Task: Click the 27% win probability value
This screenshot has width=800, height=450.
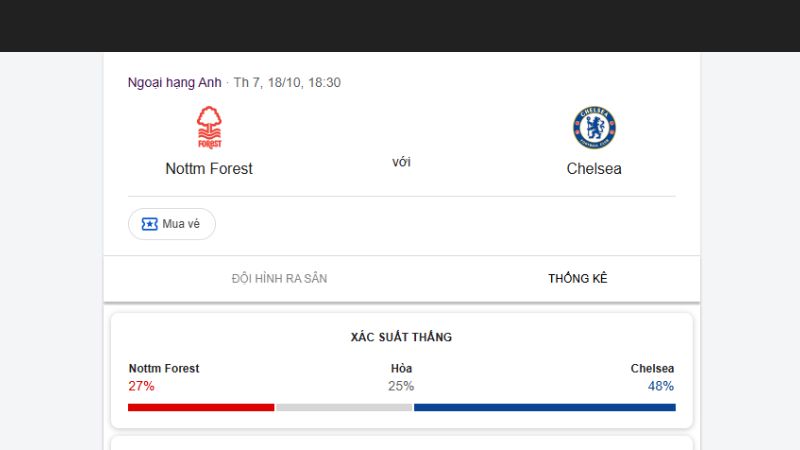Action: [141, 386]
